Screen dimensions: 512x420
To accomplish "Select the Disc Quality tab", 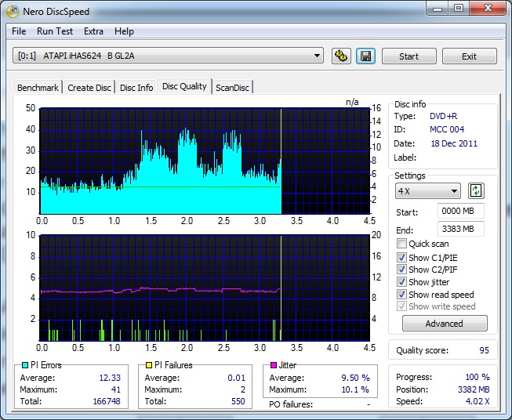I will 184,86.
